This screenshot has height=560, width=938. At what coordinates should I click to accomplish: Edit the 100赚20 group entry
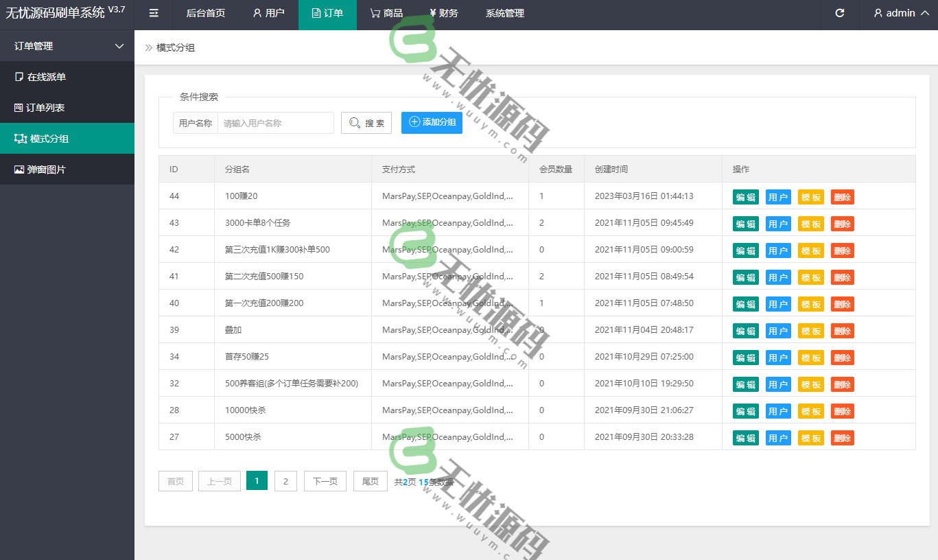coord(745,196)
